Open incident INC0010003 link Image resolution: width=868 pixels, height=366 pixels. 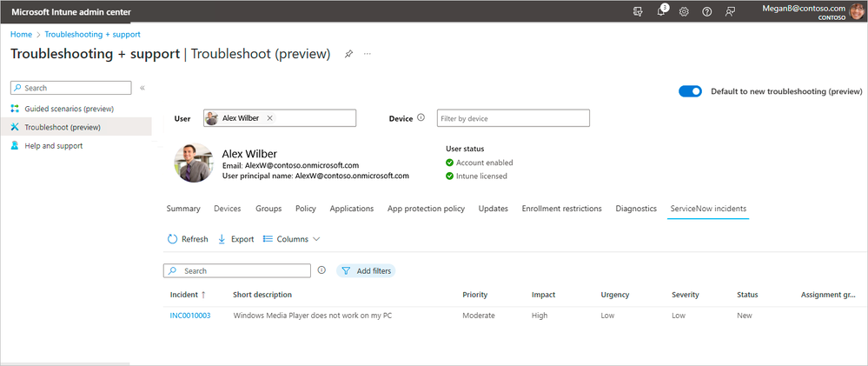[190, 316]
